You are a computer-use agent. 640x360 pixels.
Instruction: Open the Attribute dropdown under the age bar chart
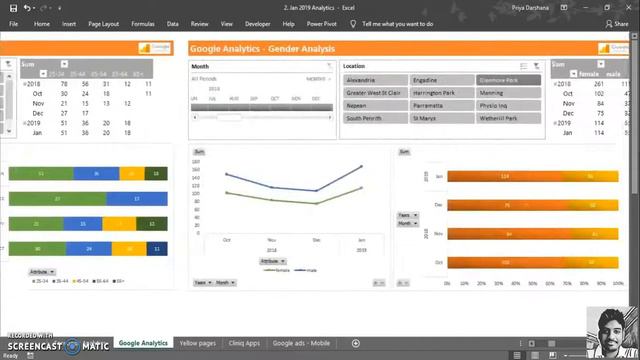[42, 272]
